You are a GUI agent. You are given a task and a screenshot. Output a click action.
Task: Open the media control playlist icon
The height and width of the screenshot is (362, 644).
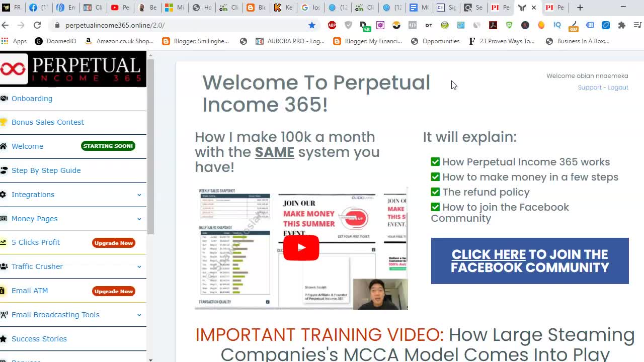click(x=637, y=25)
